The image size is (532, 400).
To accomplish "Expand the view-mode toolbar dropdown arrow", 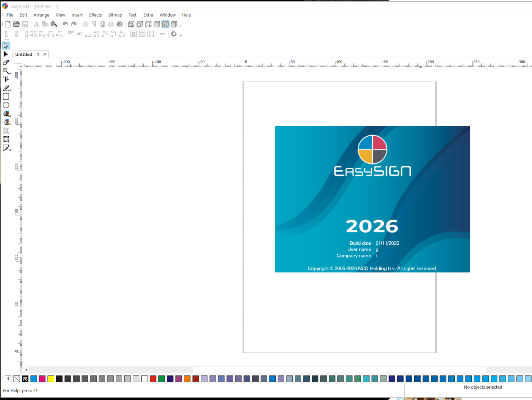I will (180, 26).
